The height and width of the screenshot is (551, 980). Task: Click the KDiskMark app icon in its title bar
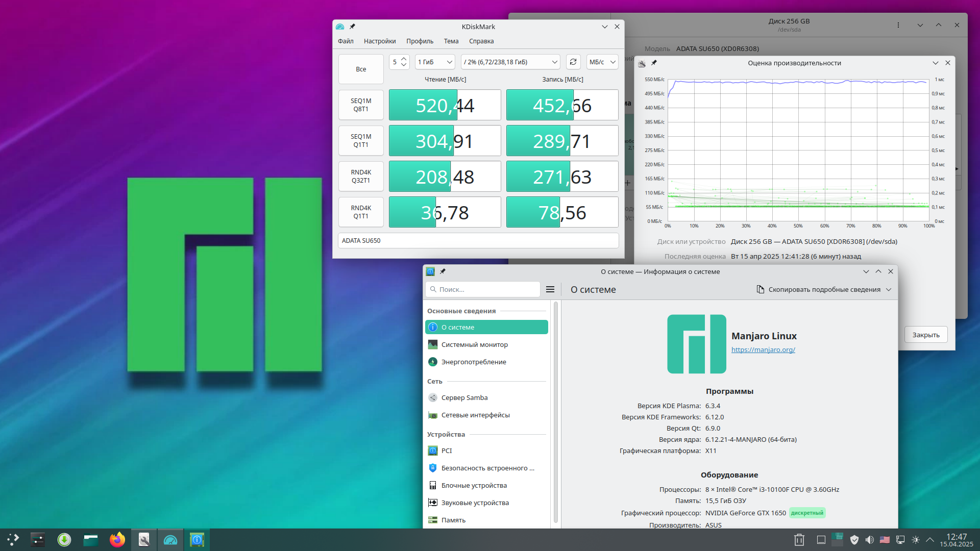pyautogui.click(x=340, y=27)
